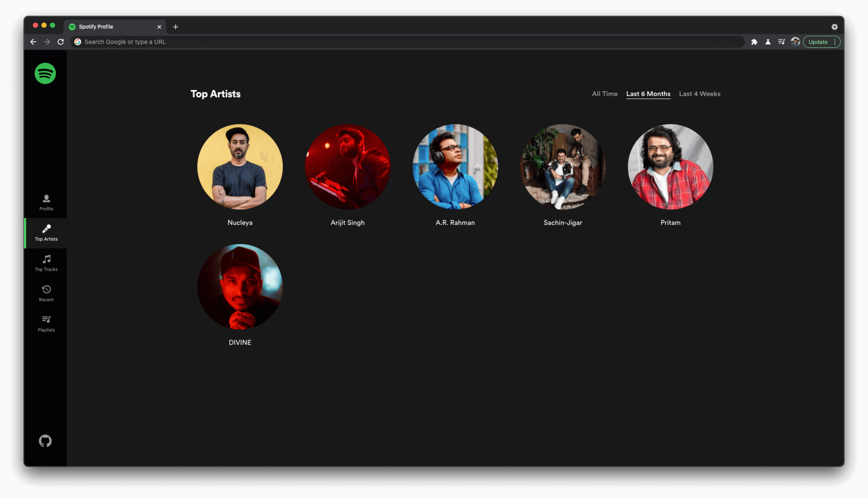Screen dimensions: 868x498
Task: Open a new browser tab
Action: [175, 27]
